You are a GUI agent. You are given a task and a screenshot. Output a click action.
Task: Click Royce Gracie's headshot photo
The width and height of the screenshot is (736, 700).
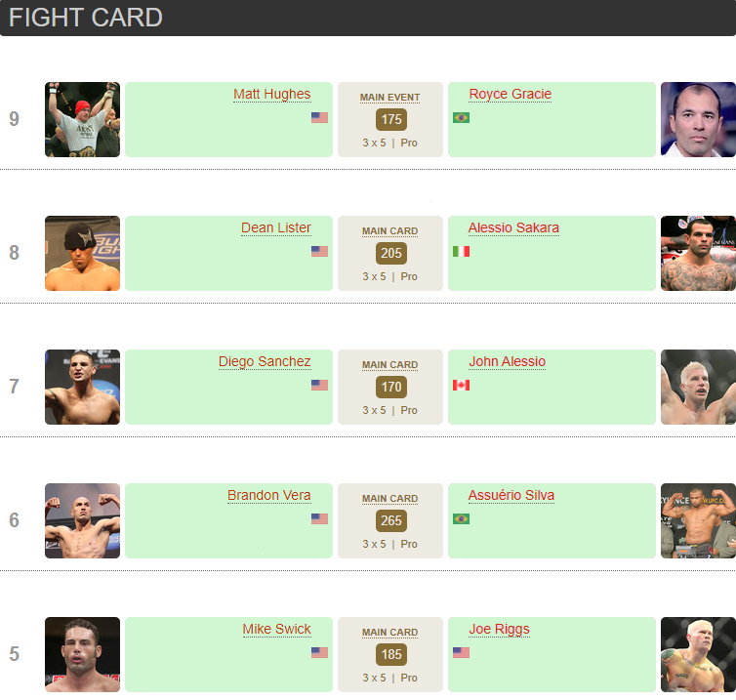(698, 119)
